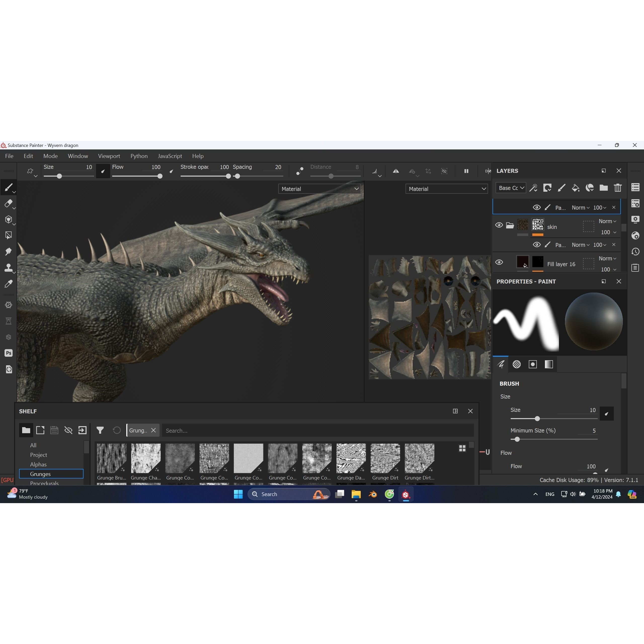The image size is (644, 644).
Task: Enable symmetry painting in the top toolbar
Action: (396, 171)
